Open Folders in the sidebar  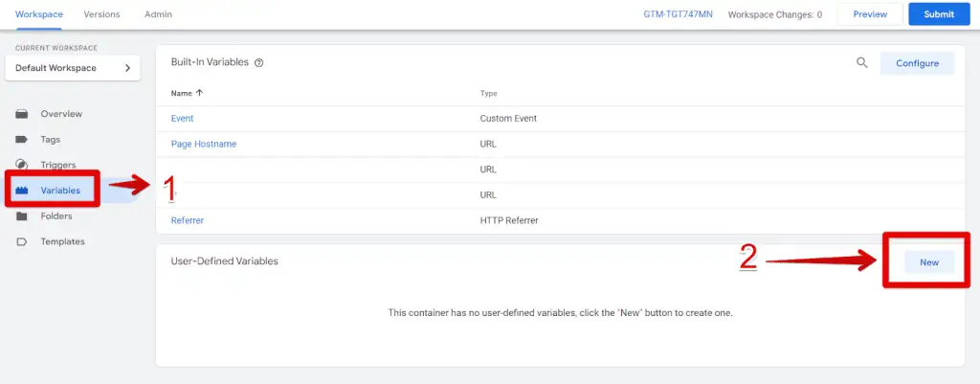coord(56,216)
